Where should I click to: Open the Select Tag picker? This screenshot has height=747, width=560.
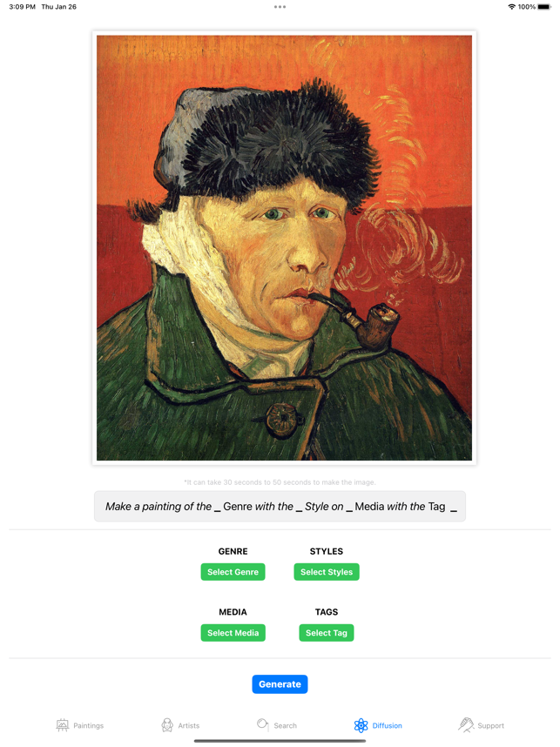[x=327, y=633]
